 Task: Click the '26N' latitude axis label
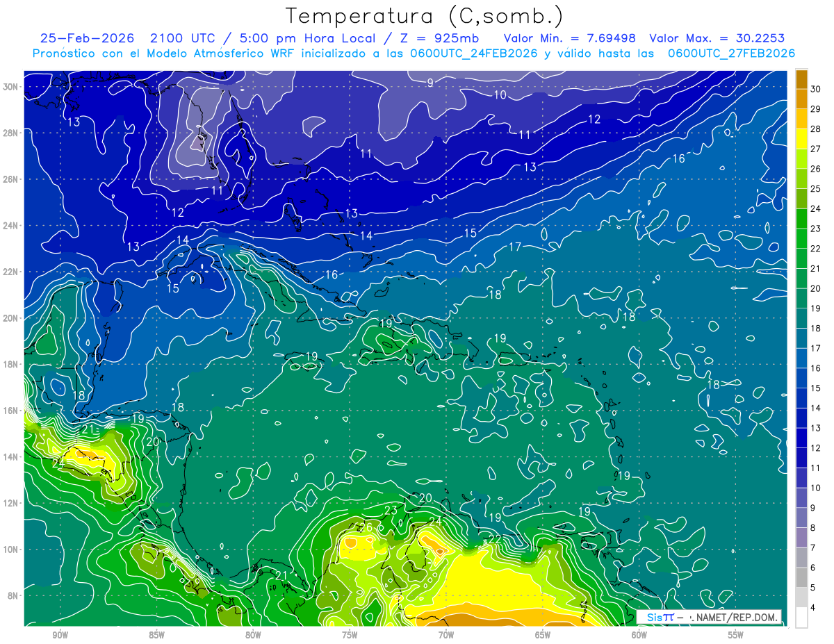coord(11,179)
